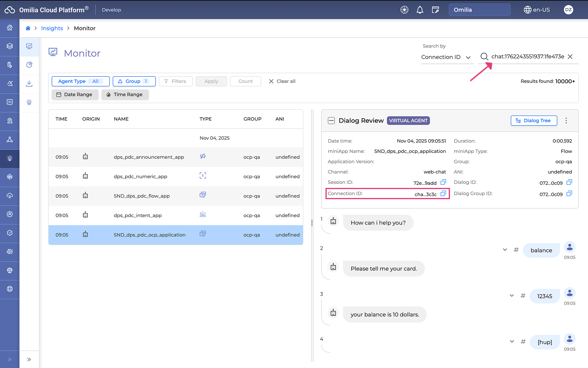Open the Connection ID search-by dropdown
This screenshot has height=368, width=588.
[x=446, y=57]
